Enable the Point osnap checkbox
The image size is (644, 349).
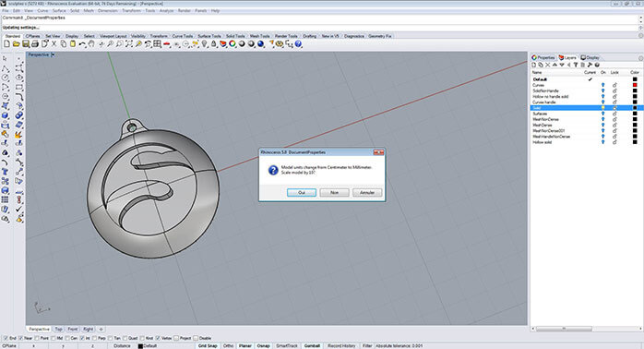tap(37, 338)
